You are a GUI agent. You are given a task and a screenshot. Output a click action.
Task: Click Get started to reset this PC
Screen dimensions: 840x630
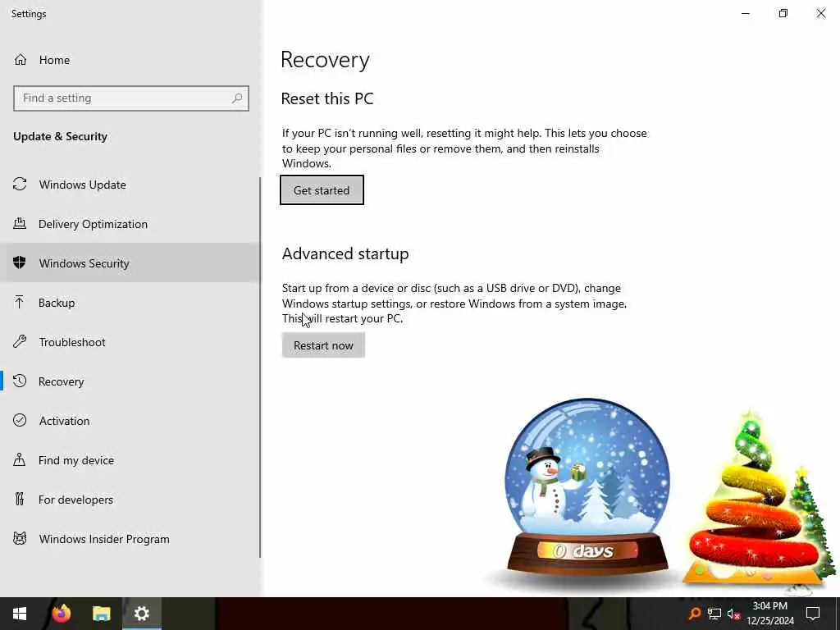pos(322,190)
